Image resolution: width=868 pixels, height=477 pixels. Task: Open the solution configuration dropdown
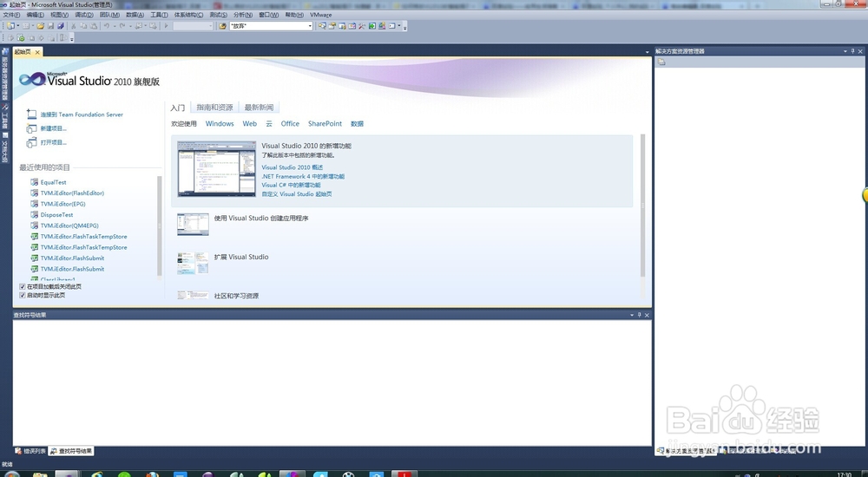pos(193,26)
